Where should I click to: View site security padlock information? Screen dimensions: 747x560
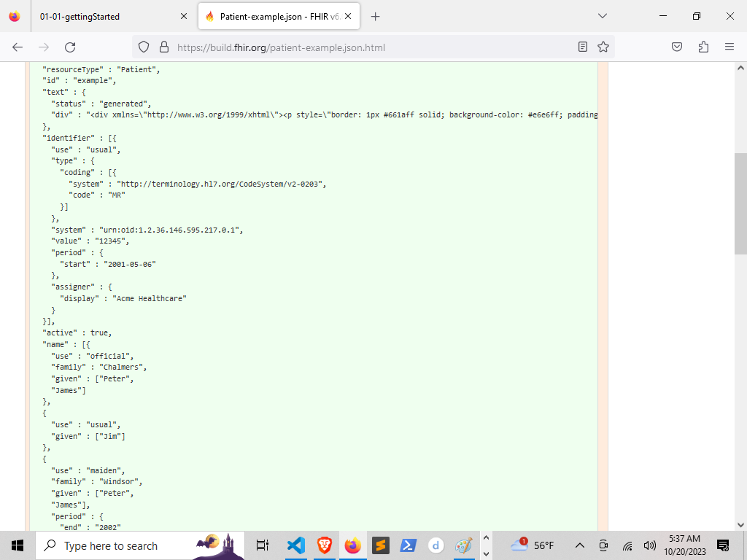[164, 47]
